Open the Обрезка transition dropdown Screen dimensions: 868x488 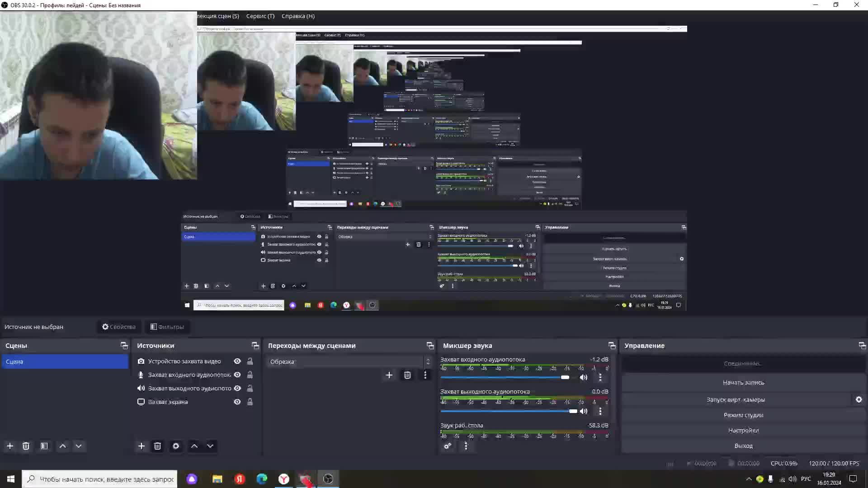pos(348,361)
